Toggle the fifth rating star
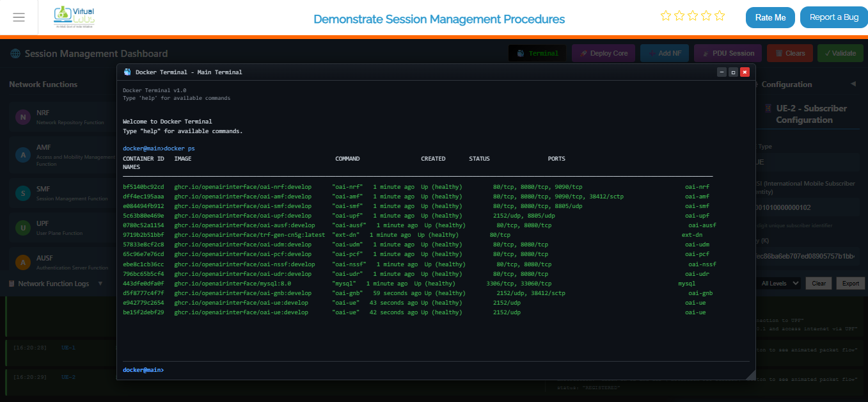The width and height of the screenshot is (868, 402). pyautogui.click(x=720, y=15)
